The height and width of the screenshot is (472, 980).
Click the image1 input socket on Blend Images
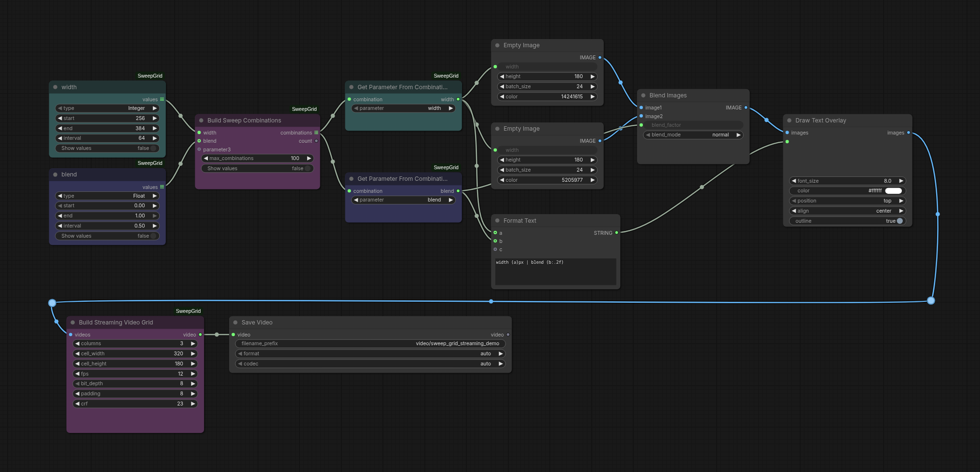coord(641,108)
